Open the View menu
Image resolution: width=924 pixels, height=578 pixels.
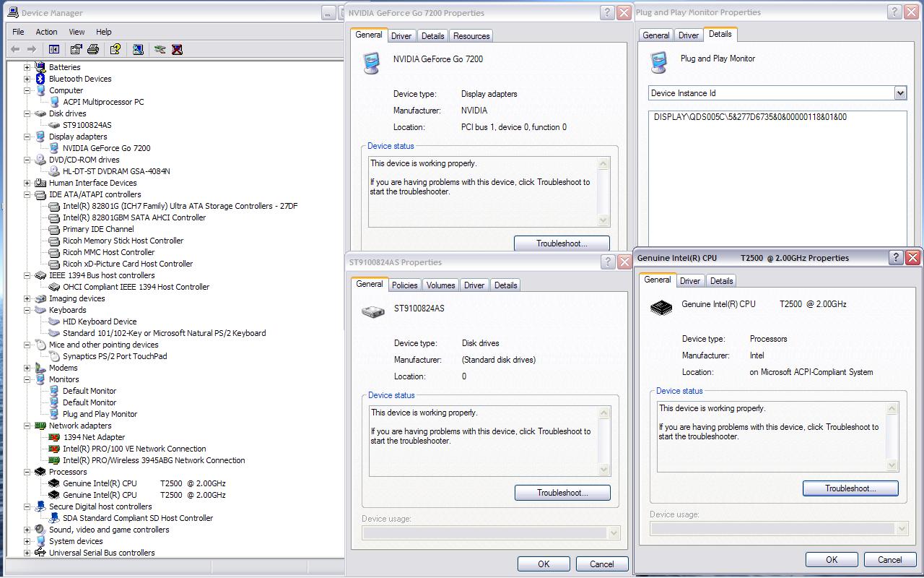[x=77, y=32]
